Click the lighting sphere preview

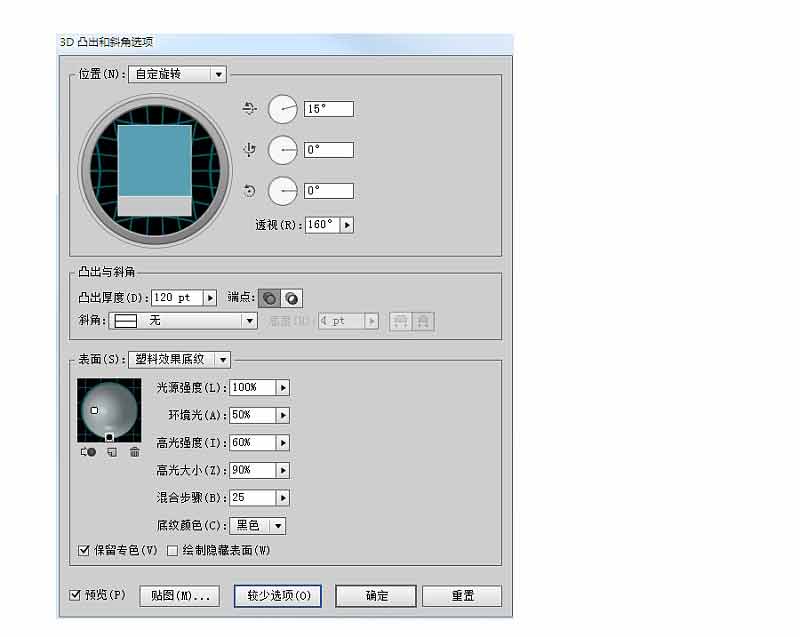[x=109, y=411]
